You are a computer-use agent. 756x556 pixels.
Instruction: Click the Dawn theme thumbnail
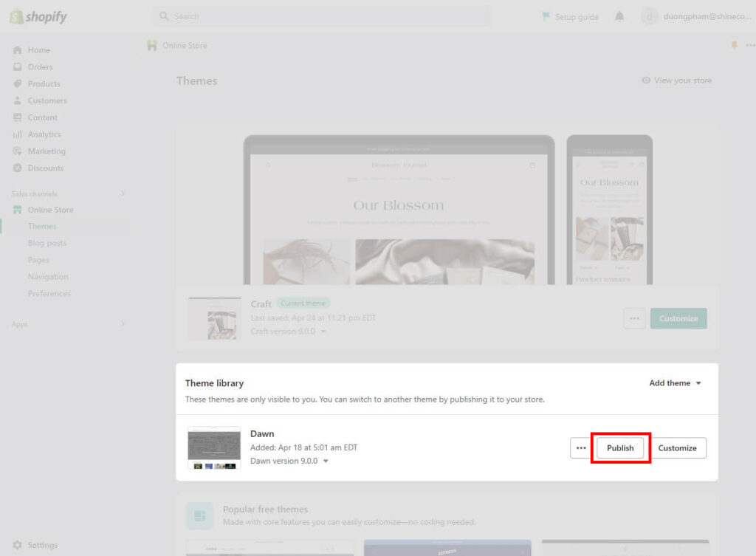(214, 448)
